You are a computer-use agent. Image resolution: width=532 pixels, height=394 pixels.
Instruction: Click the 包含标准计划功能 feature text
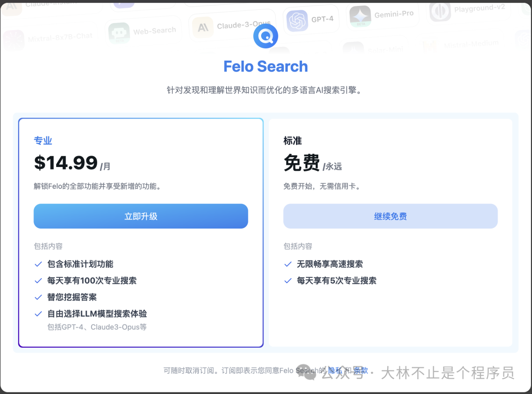pos(80,264)
